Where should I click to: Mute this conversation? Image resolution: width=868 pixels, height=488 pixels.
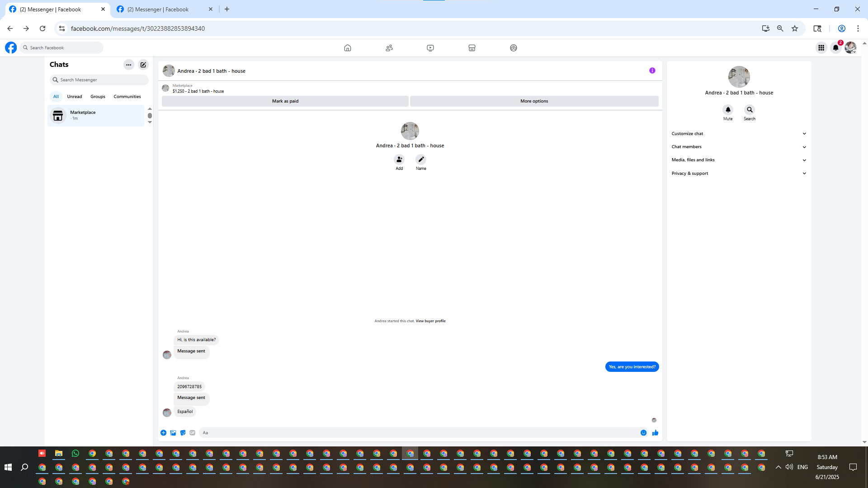[x=727, y=110]
